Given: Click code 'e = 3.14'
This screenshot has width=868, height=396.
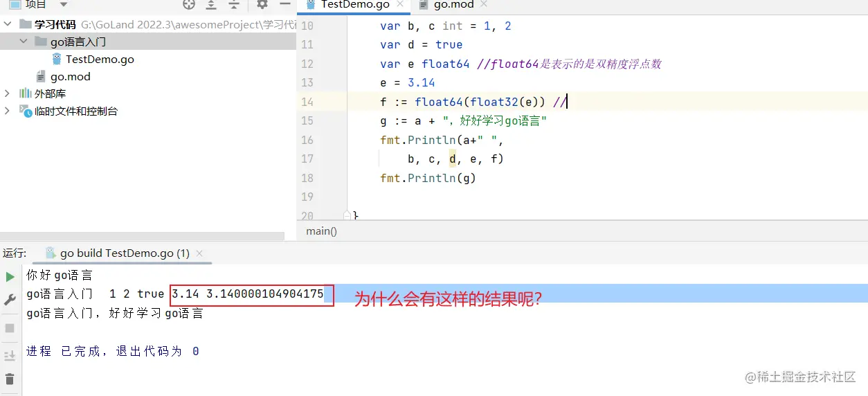Looking at the screenshot, I should pyautogui.click(x=407, y=82).
